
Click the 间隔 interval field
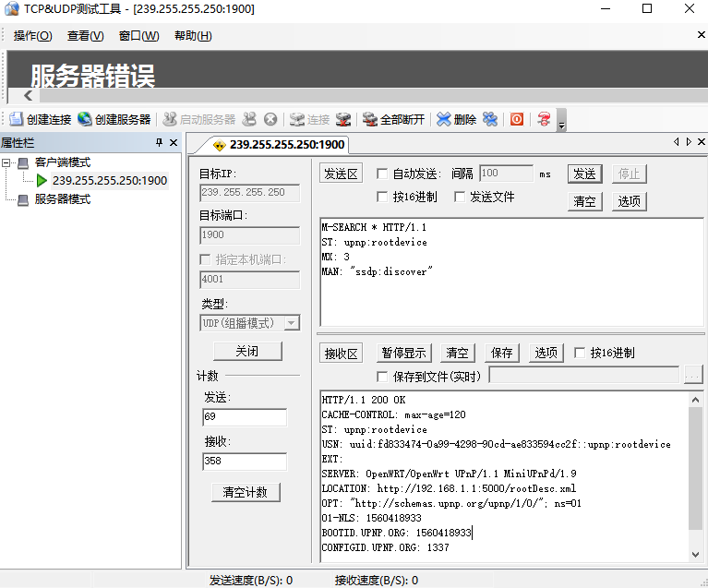(x=506, y=174)
